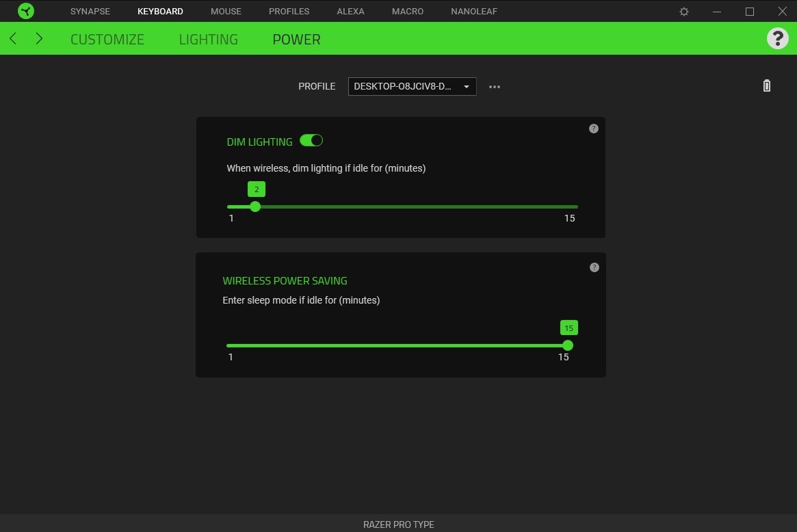Check the battery status icon
Viewport: 797px width, 532px height.
coord(766,85)
